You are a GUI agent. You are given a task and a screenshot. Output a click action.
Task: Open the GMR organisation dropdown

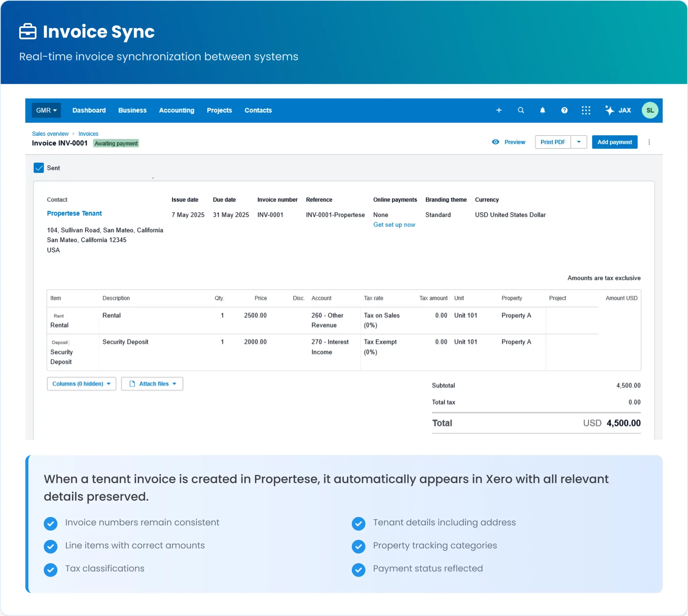(x=46, y=110)
